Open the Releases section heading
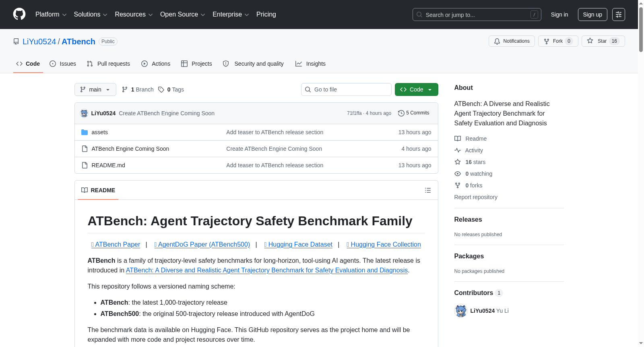 coord(468,220)
